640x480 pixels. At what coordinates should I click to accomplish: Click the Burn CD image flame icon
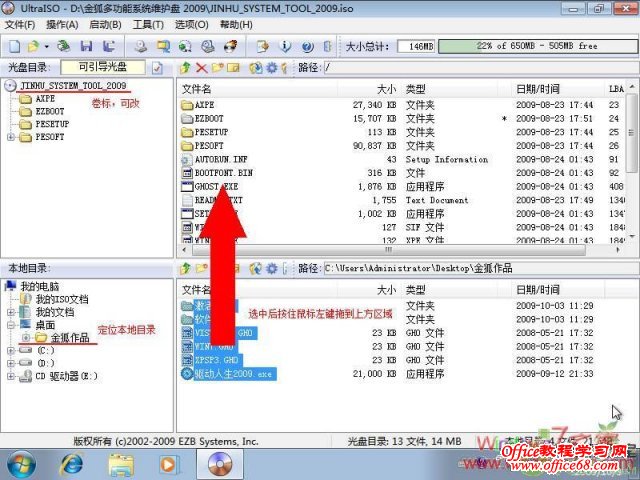tap(231, 46)
